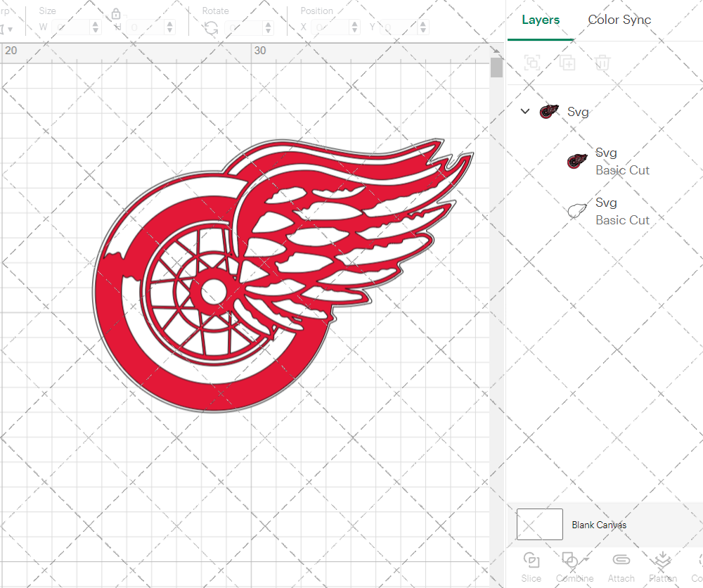Open the Warp dropdown arrow
The height and width of the screenshot is (588, 703).
tap(10, 30)
